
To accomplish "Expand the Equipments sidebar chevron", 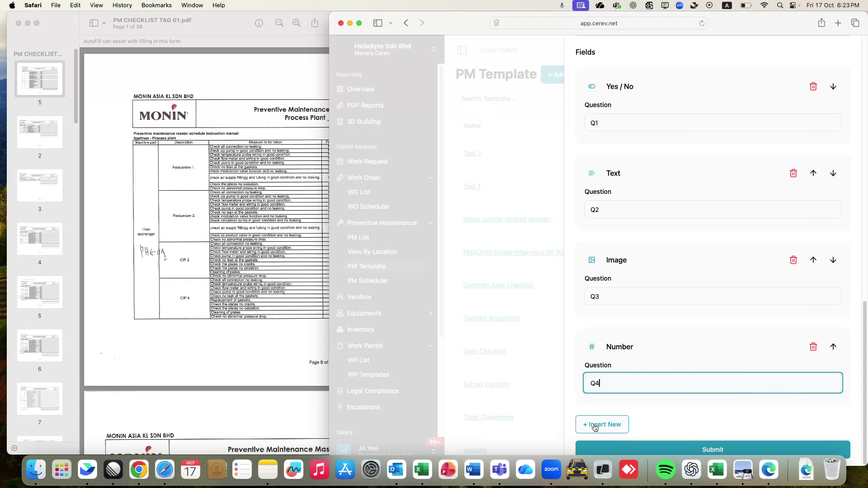I will (x=430, y=313).
